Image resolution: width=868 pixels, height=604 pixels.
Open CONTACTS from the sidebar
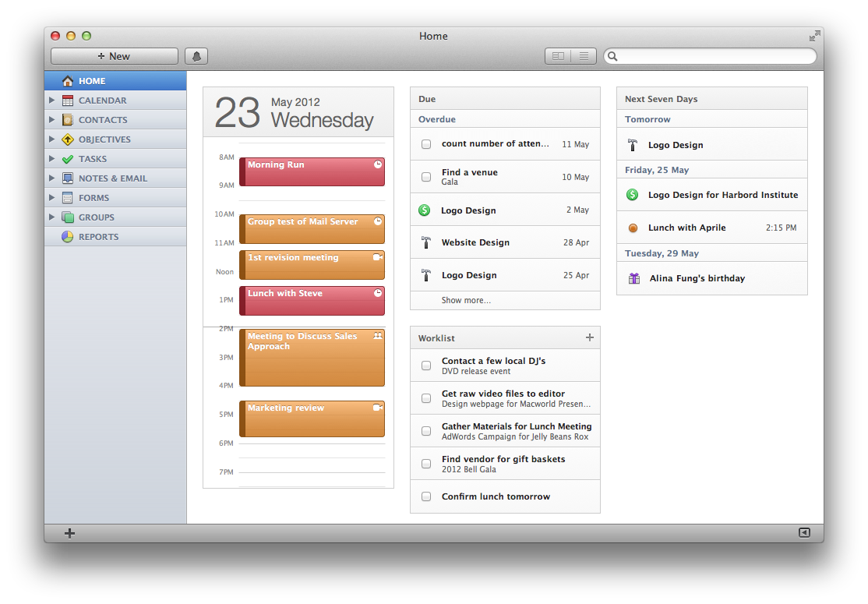click(x=115, y=119)
